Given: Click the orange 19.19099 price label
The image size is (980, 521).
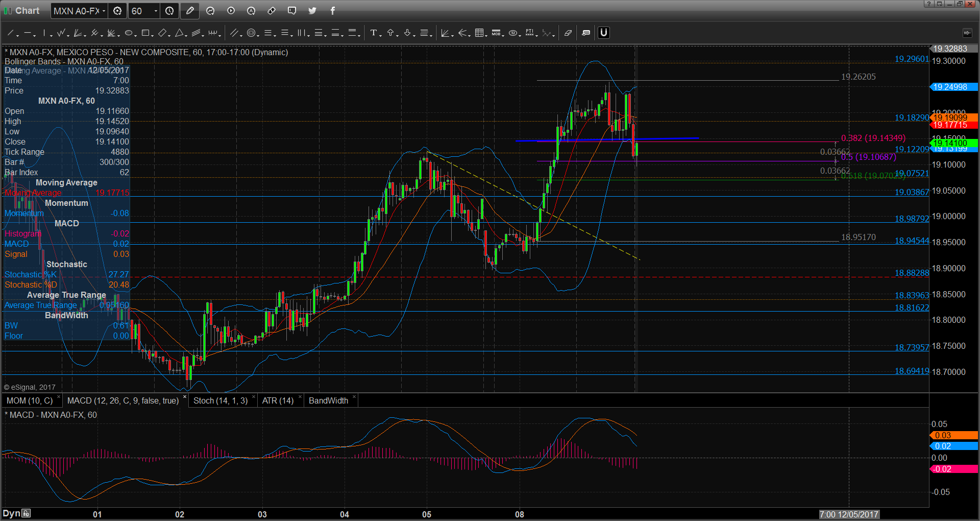Looking at the screenshot, I should pos(953,117).
